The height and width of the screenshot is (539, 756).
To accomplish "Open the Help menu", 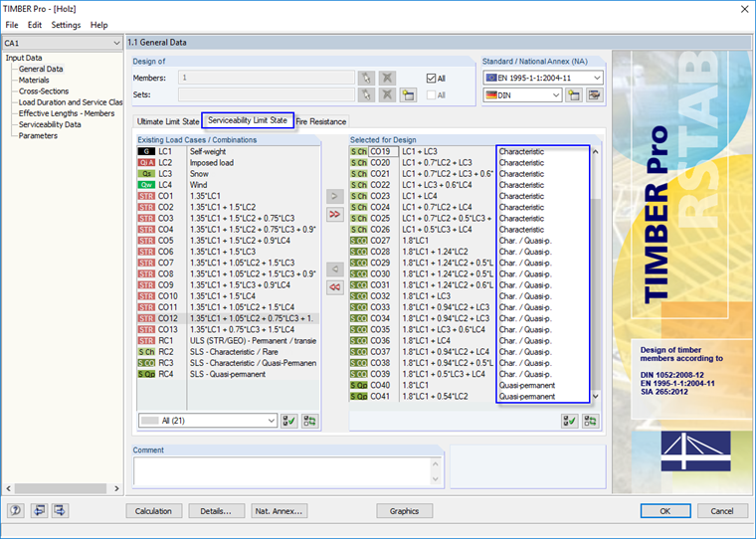I will tap(98, 25).
